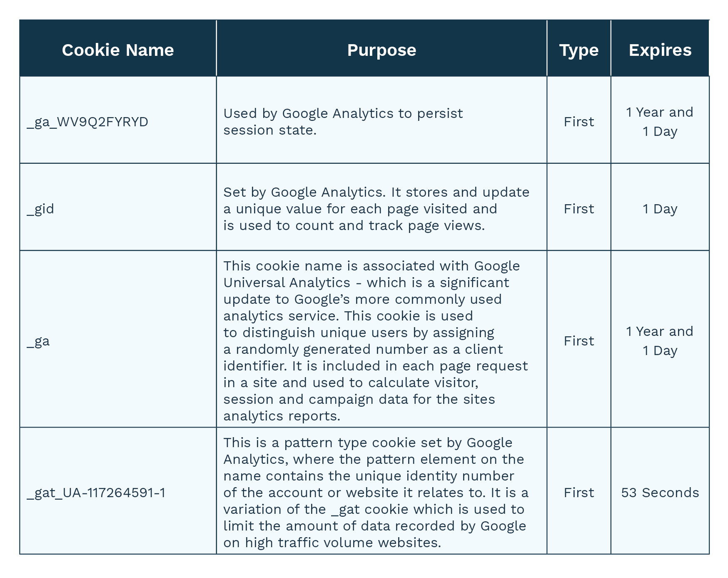
Task: Click the pattern type cookie purpose description
Action: [x=375, y=493]
